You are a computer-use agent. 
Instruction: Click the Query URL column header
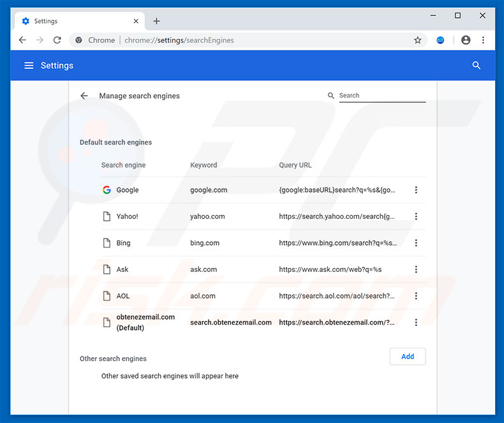[x=295, y=165]
